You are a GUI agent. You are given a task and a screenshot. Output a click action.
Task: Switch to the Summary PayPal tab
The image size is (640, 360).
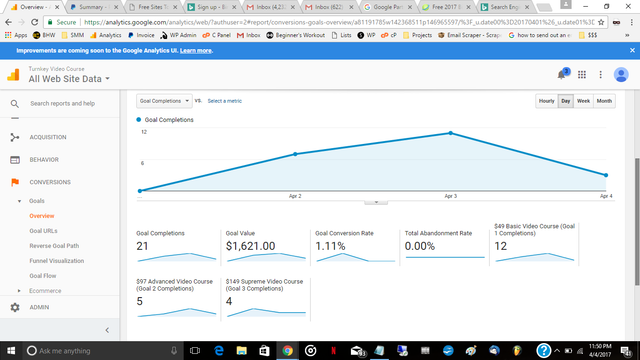click(94, 7)
